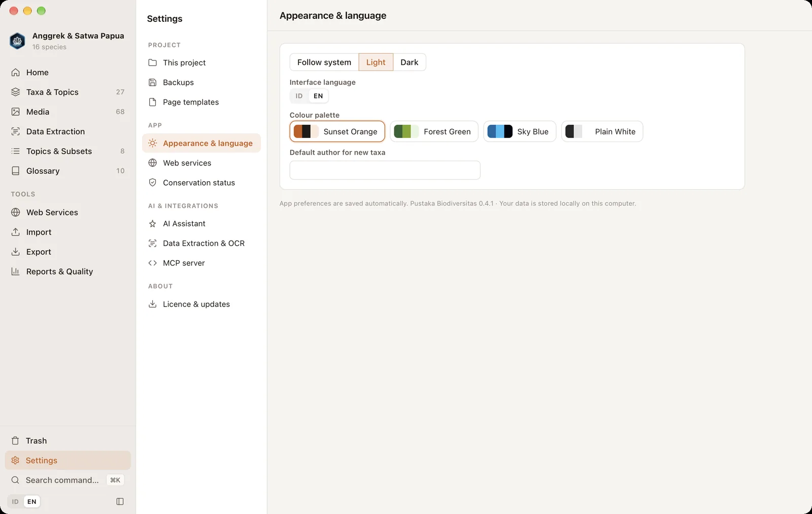
Task: Click the Licence & updates download icon
Action: [152, 304]
